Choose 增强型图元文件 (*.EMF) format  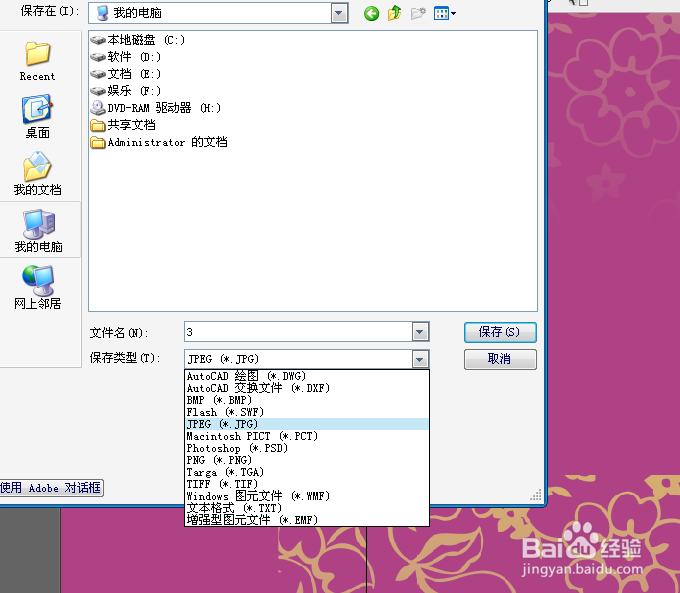[307, 520]
